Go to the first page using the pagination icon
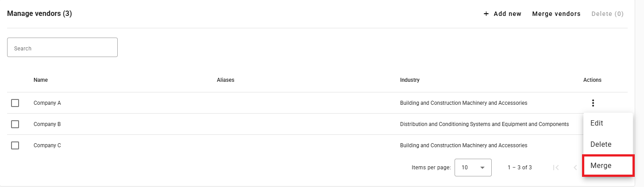The height and width of the screenshot is (187, 644). (556, 168)
